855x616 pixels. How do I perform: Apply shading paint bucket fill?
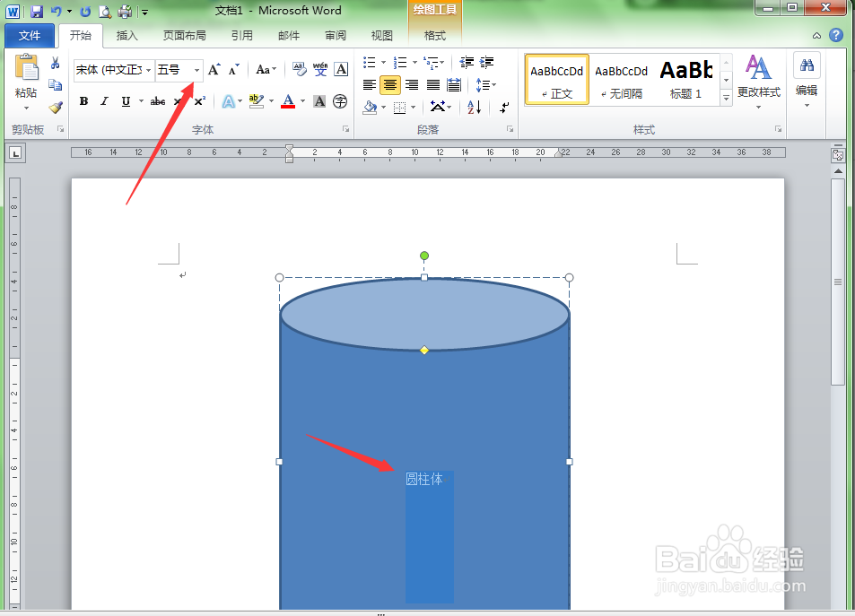tap(371, 107)
